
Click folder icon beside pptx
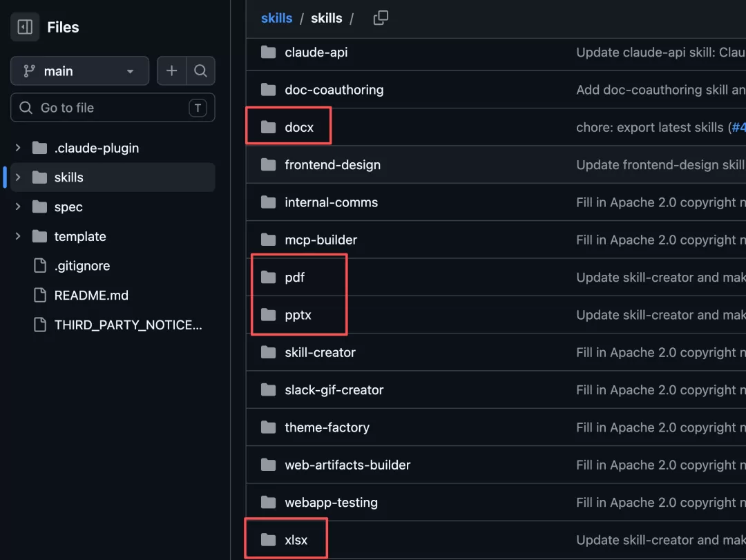tap(268, 315)
